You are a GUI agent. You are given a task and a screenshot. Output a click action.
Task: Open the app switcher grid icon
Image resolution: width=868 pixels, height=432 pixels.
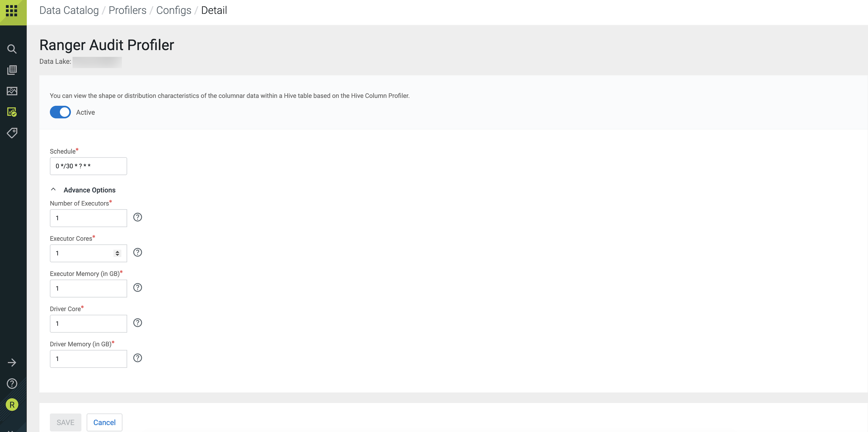[x=12, y=11]
